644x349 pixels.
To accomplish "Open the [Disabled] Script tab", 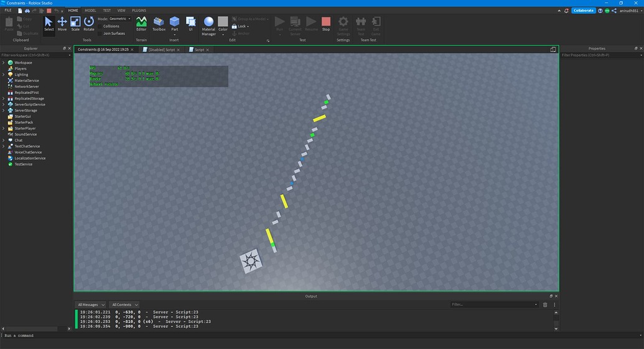I will [161, 50].
